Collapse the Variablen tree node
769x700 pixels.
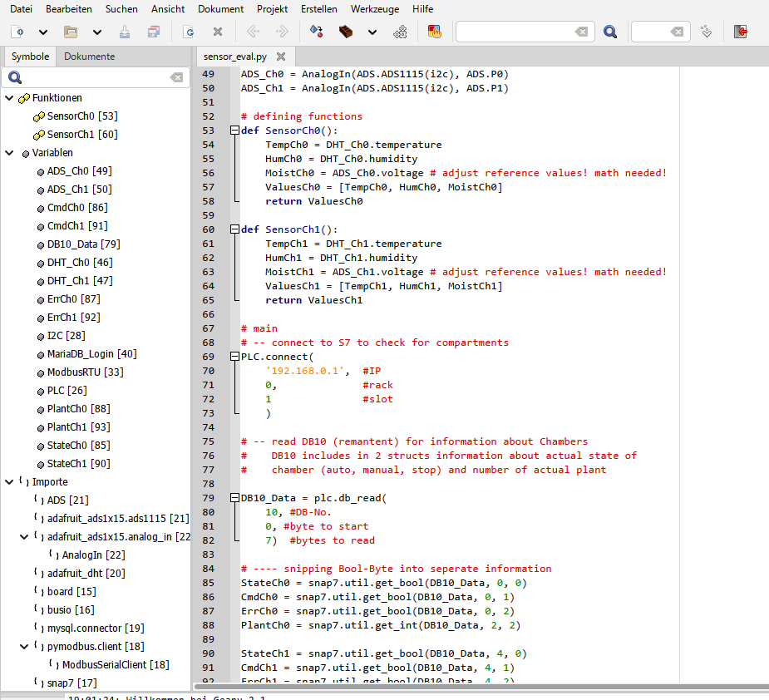[x=9, y=153]
